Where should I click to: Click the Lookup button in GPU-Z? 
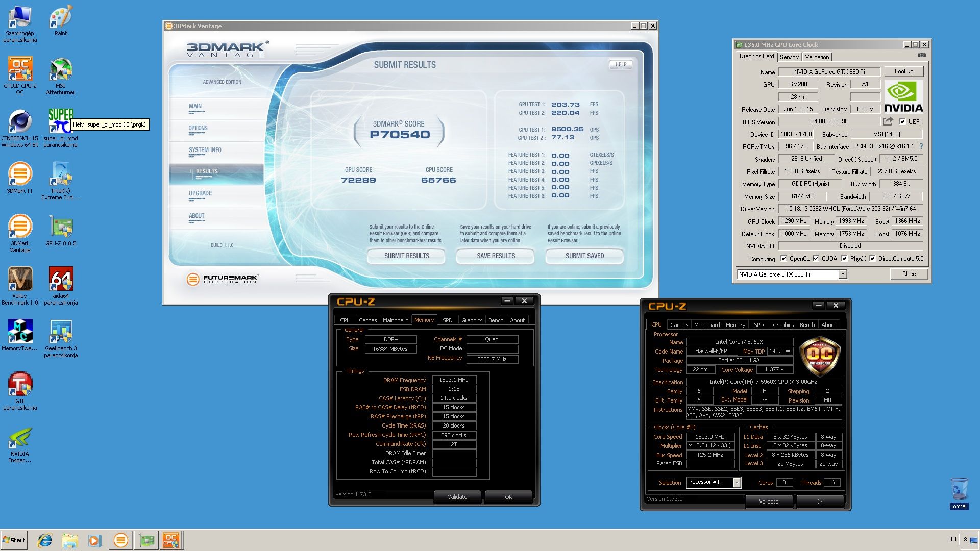[903, 71]
